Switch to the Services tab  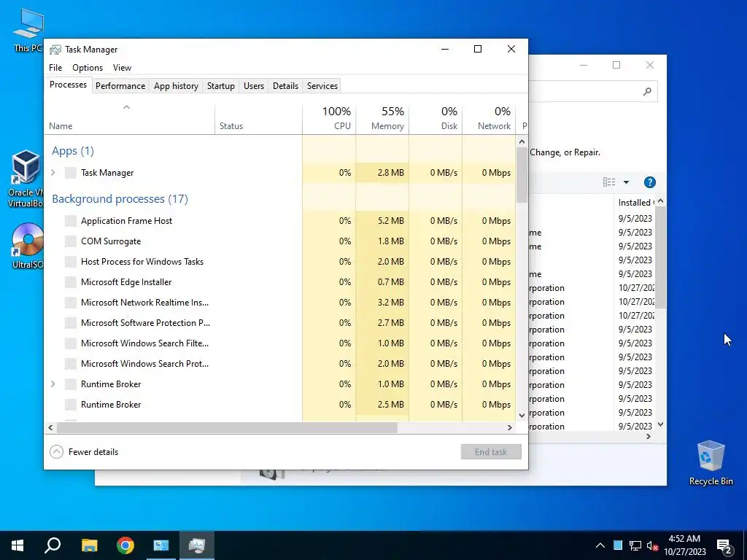click(322, 86)
